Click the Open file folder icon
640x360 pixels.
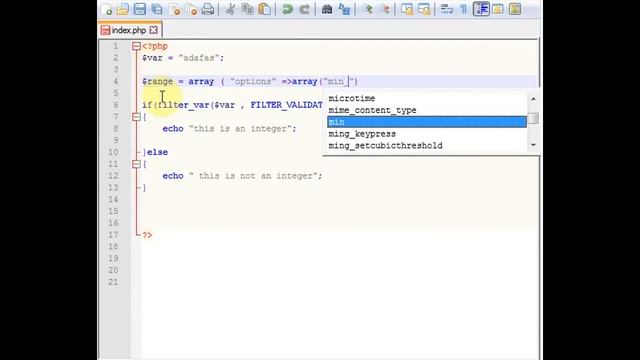click(122, 9)
